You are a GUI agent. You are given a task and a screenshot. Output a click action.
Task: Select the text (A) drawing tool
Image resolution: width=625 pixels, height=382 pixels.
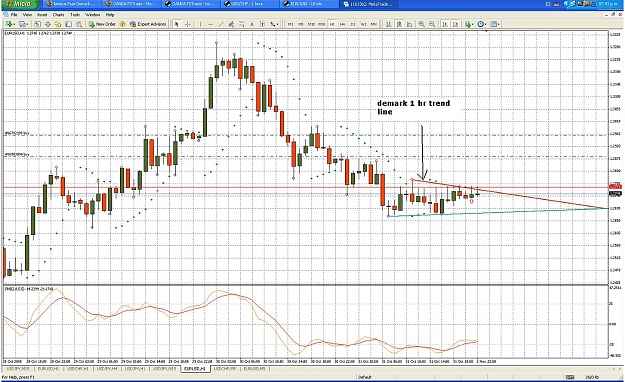(x=252, y=24)
